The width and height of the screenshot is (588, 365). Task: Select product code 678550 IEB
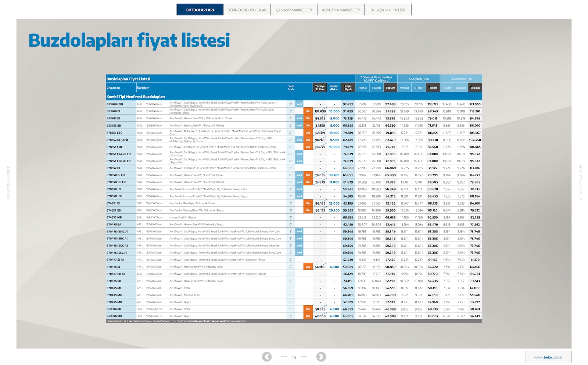tap(114, 196)
